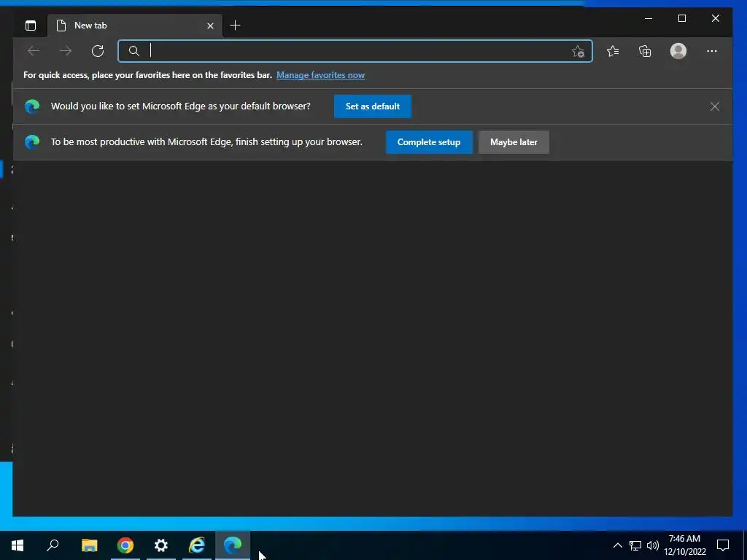Open the profile avatar

pos(678,51)
